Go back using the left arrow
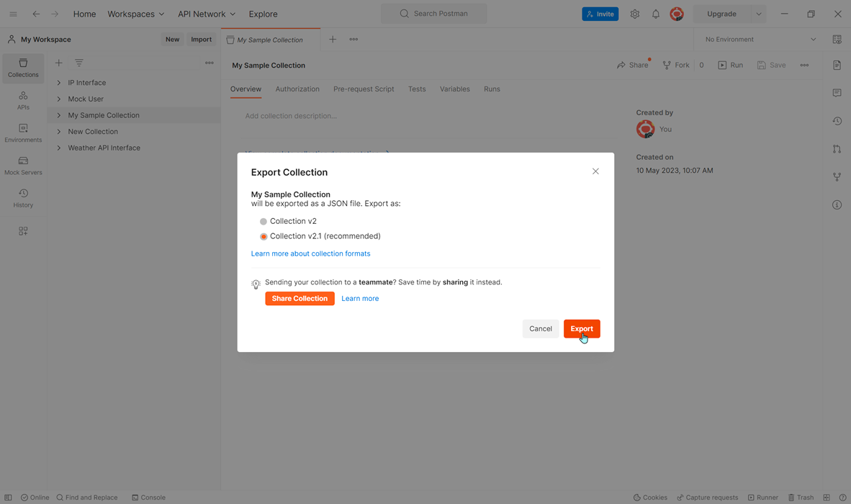The image size is (851, 504). click(x=36, y=14)
